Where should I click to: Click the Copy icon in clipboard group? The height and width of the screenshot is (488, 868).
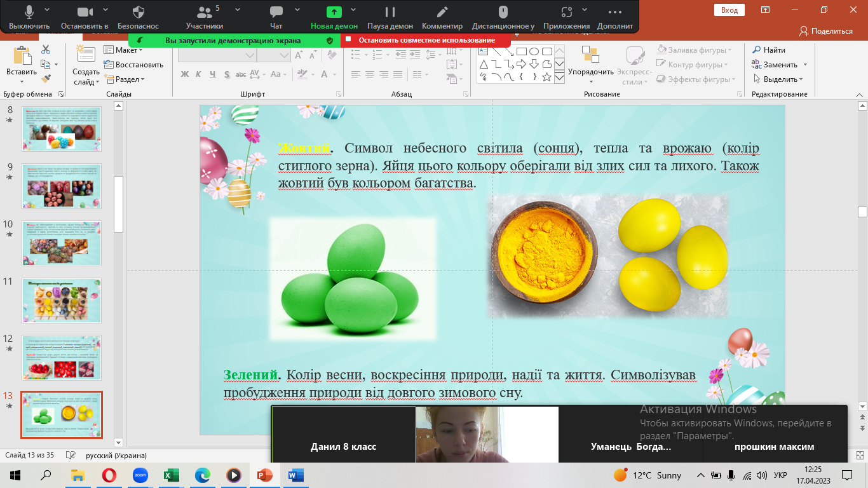pyautogui.click(x=46, y=64)
